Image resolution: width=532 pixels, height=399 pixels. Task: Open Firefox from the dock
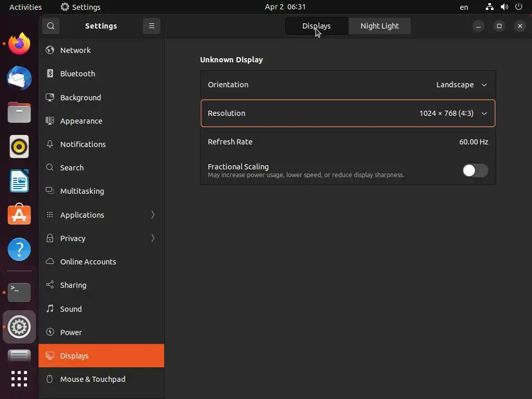(19, 44)
